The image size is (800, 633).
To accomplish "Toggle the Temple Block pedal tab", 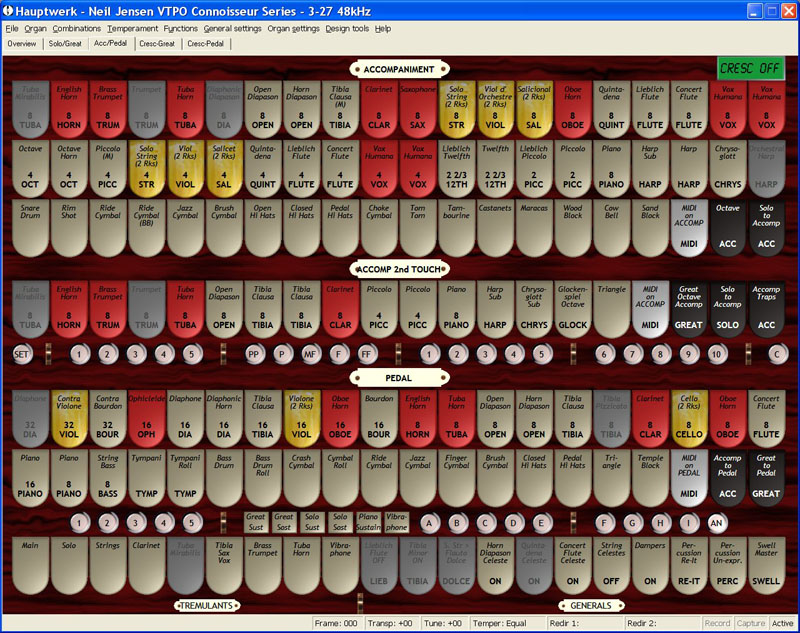I will pyautogui.click(x=650, y=478).
